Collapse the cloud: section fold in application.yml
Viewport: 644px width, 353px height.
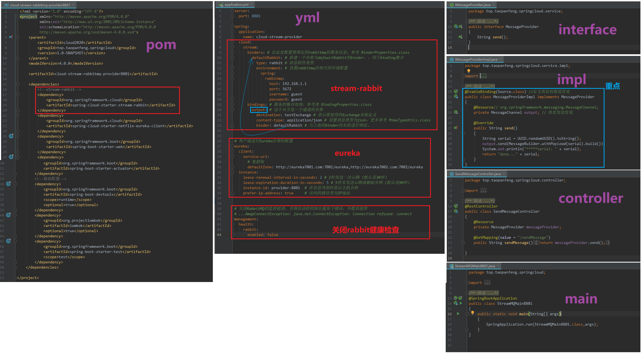(232, 42)
